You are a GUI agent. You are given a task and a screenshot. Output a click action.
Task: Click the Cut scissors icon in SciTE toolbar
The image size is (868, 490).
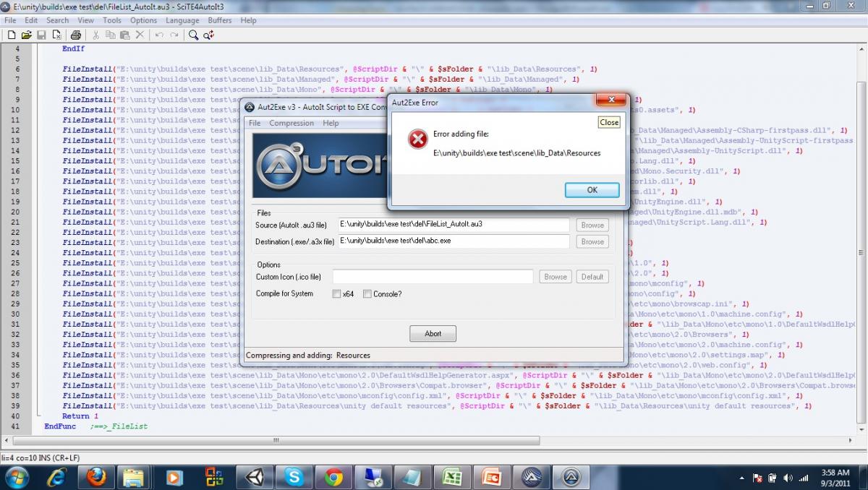pyautogui.click(x=95, y=35)
